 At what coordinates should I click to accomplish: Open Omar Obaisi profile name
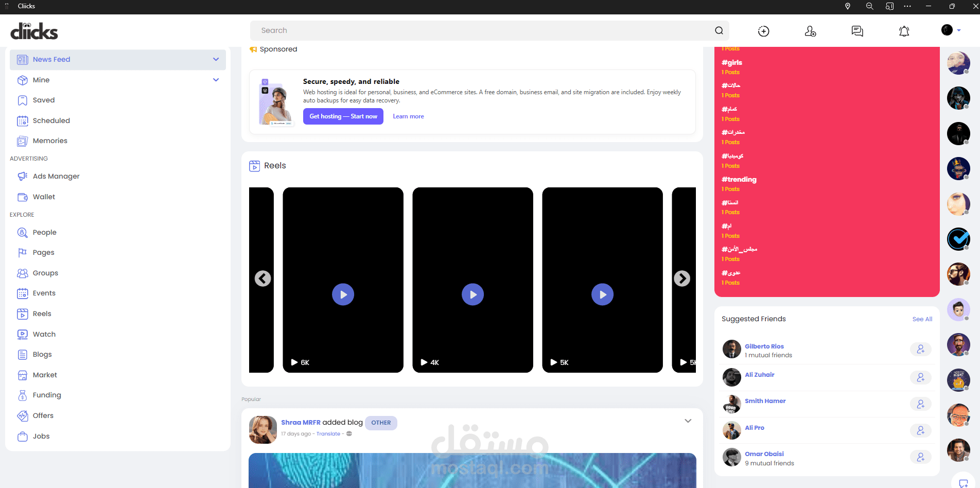[x=764, y=454]
